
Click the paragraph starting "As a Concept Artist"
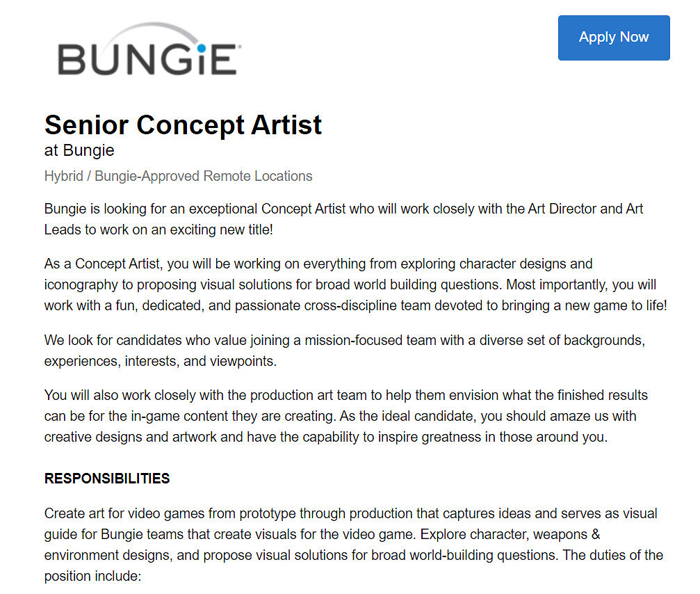pos(355,284)
